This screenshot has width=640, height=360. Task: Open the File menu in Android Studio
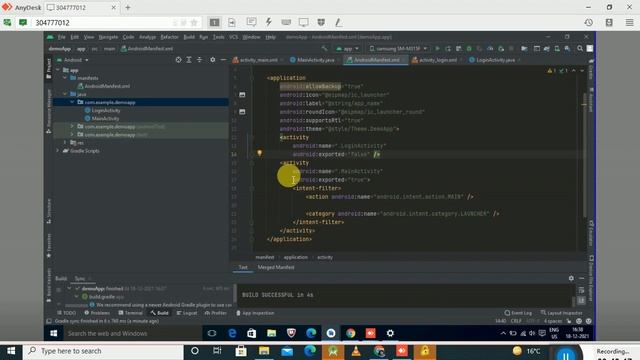click(62, 37)
